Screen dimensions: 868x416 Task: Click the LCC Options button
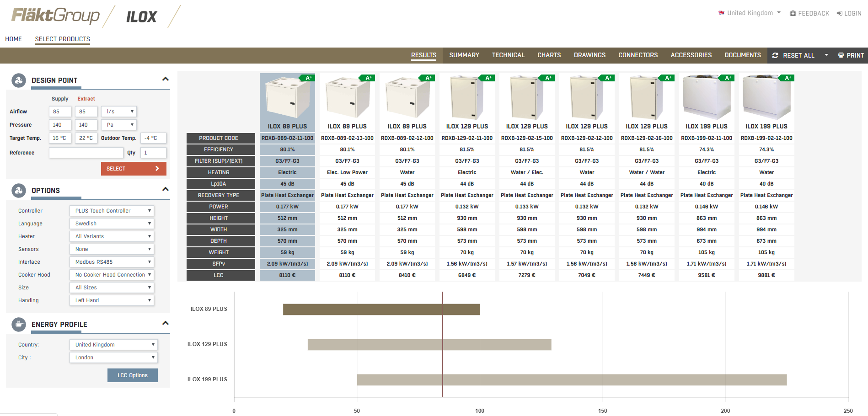point(133,375)
